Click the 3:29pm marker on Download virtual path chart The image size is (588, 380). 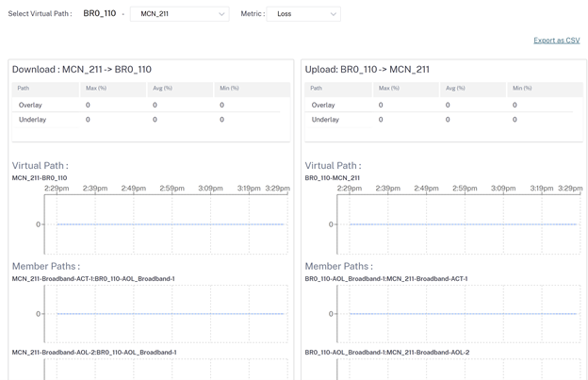[x=277, y=189]
